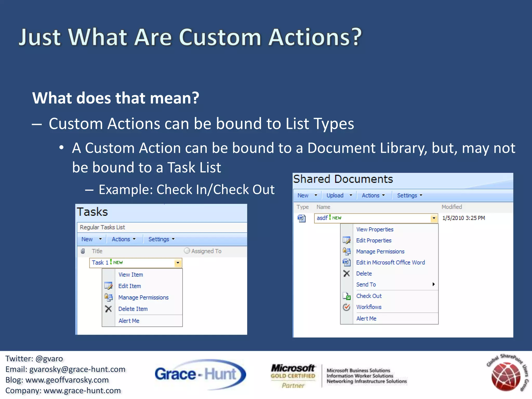
Task: Click the Manage Permissions icon in Shared Documents menu
Action: pos(347,251)
